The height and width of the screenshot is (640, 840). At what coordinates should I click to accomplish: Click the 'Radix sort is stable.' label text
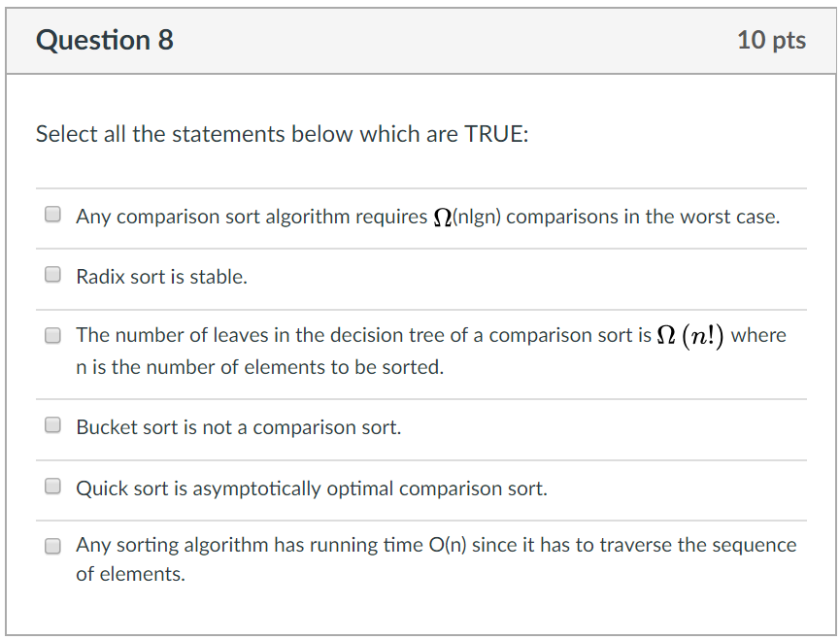point(162,277)
